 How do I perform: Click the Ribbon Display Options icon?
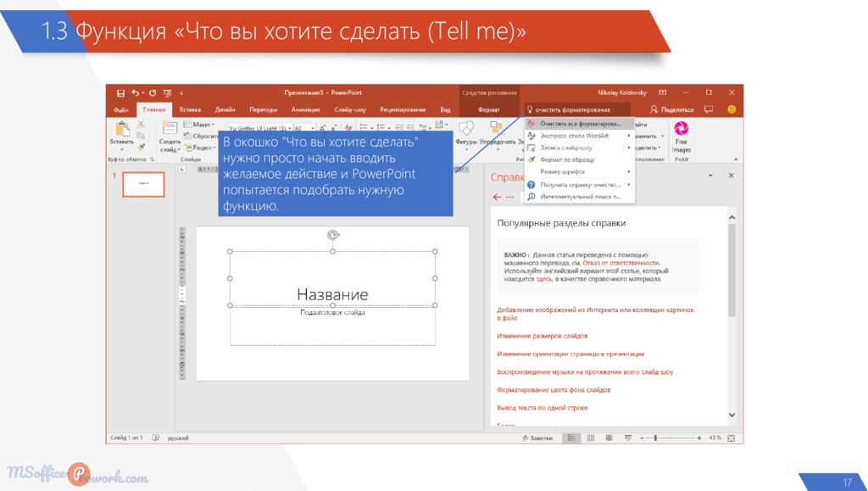click(663, 93)
